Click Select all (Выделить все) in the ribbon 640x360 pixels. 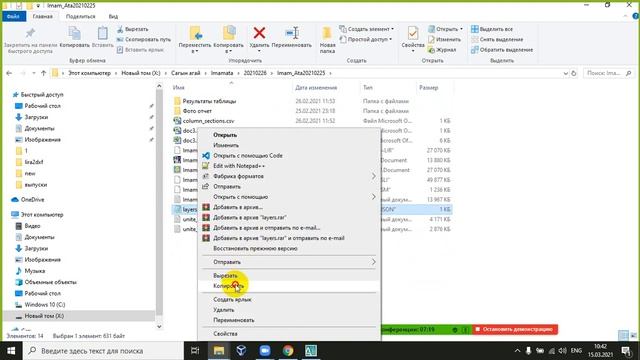click(492, 29)
